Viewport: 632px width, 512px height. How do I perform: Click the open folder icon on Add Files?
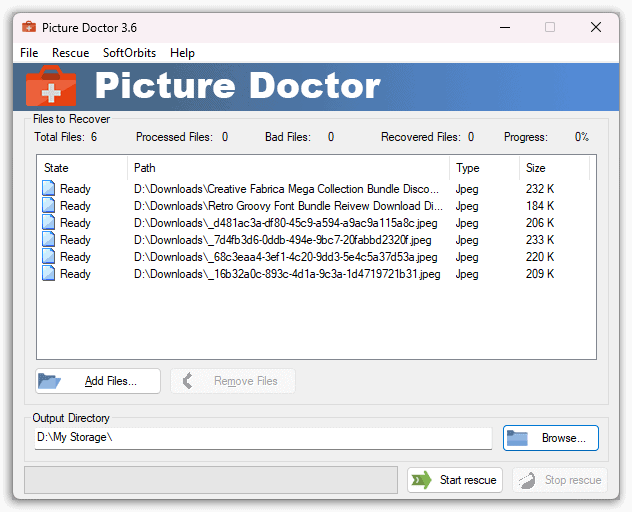(49, 381)
